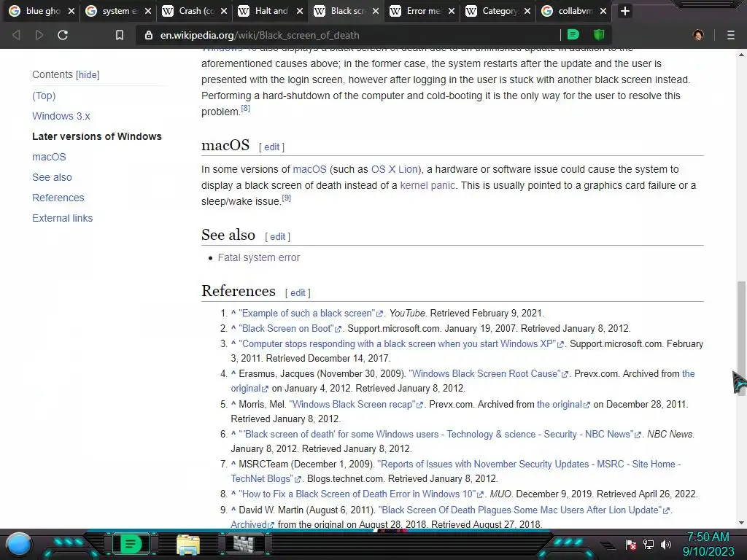Click the browser forward arrow
The height and width of the screenshot is (560, 747).
[39, 35]
